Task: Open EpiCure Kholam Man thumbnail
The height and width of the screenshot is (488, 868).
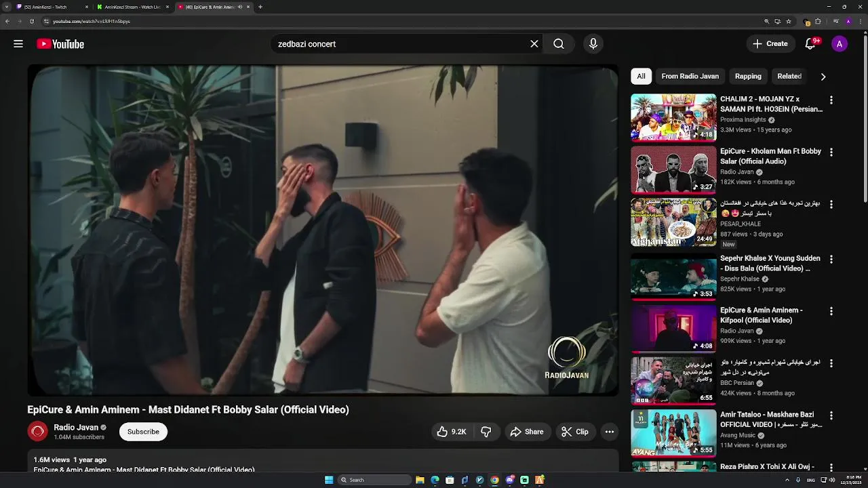Action: click(673, 169)
